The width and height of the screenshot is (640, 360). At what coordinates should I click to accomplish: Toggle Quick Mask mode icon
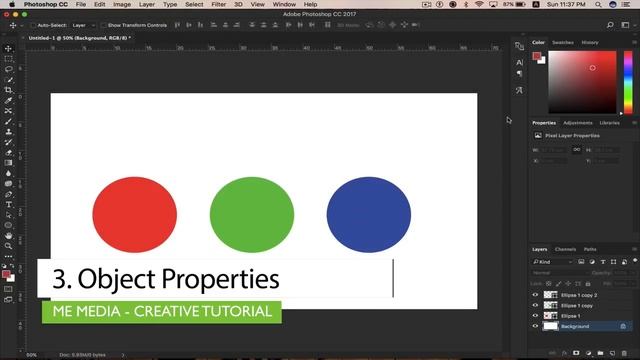8,289
